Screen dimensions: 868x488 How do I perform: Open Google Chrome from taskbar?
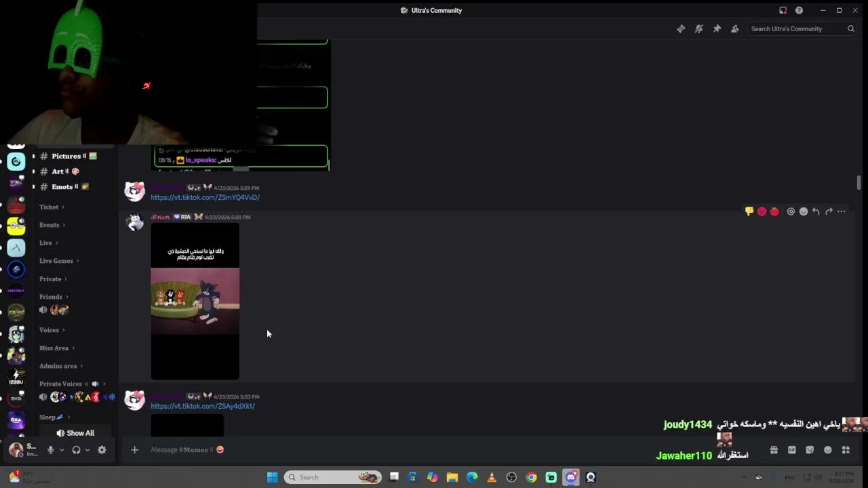(x=531, y=477)
